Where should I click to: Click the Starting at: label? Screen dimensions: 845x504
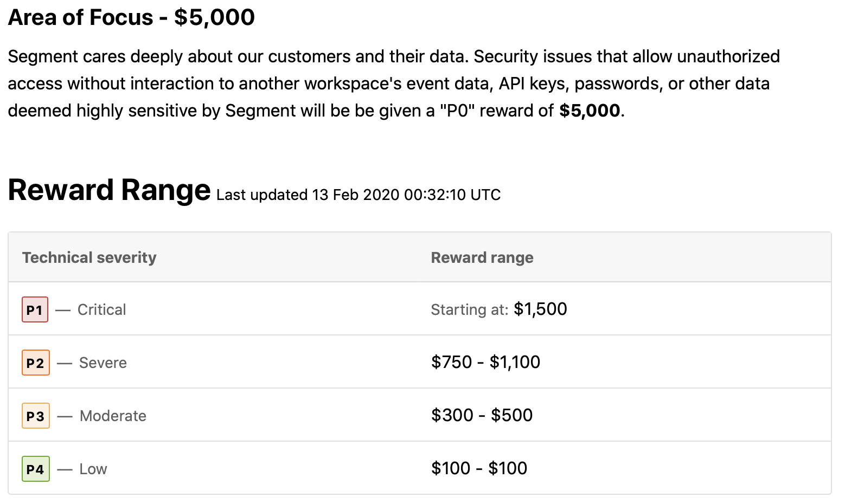tap(470, 309)
